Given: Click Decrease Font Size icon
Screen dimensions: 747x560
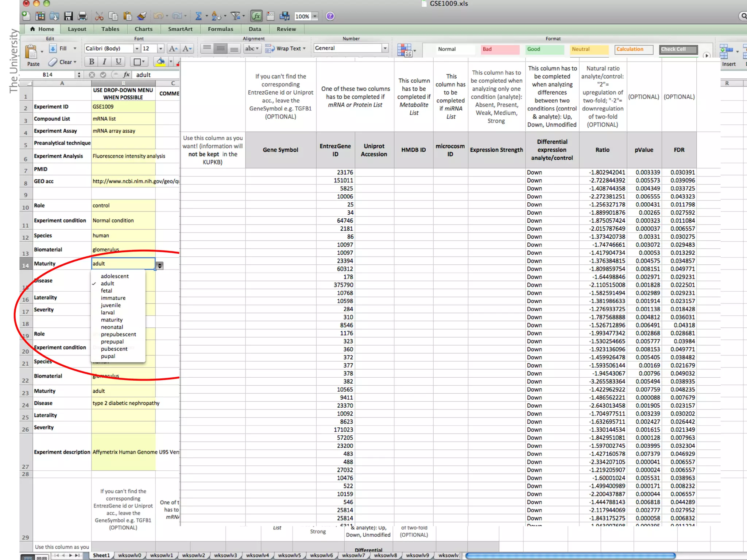Looking at the screenshot, I should coord(187,48).
